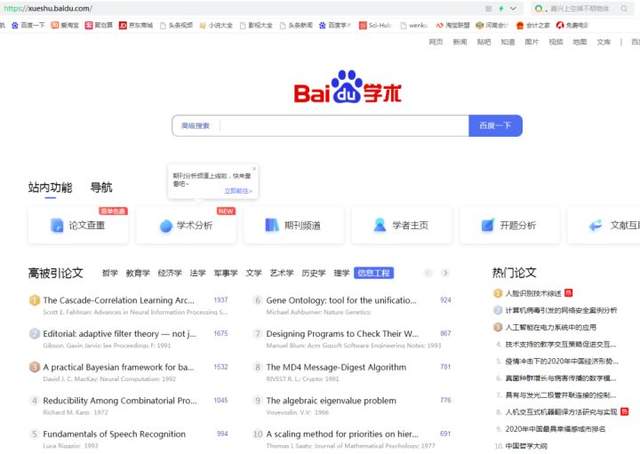The height and width of the screenshot is (454, 640).
Task: Open the Sci-Hub bookmark
Action: 375,25
